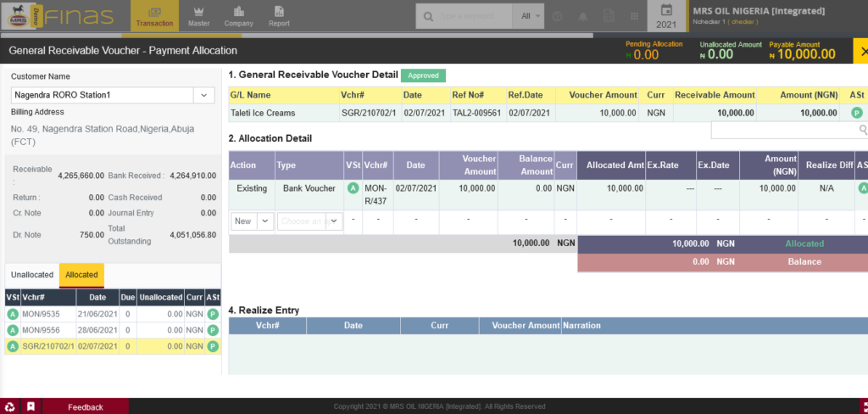Click the search magnifier icon in top bar

[427, 17]
